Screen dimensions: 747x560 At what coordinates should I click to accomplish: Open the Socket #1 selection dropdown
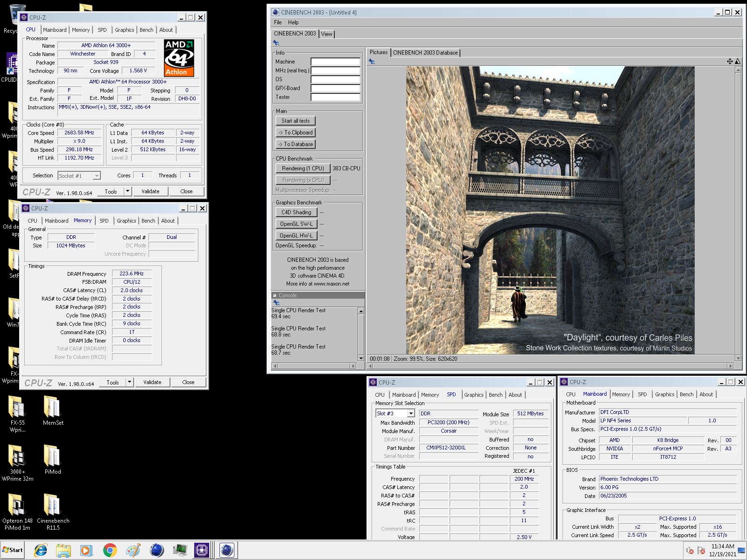tap(97, 176)
